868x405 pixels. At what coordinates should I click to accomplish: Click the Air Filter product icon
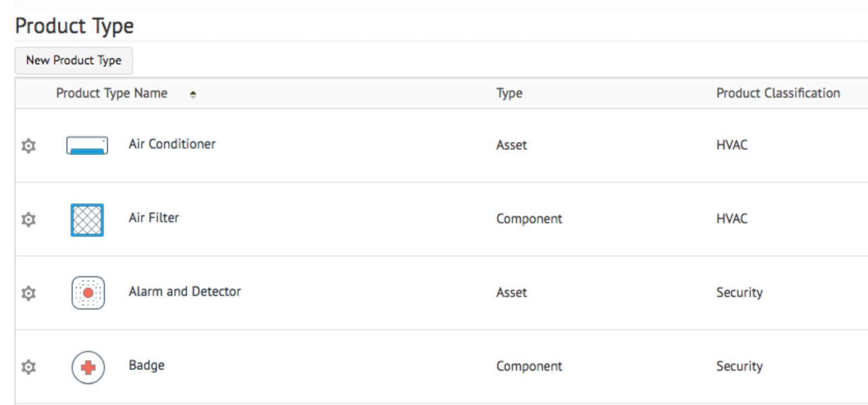pyautogui.click(x=87, y=220)
